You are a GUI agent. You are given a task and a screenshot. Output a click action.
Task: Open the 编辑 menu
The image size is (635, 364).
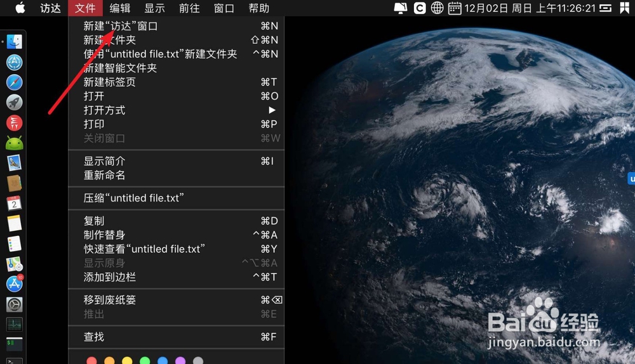(120, 8)
